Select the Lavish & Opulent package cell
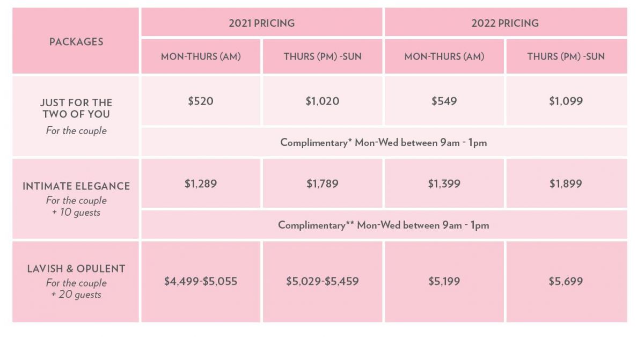 tap(76, 281)
